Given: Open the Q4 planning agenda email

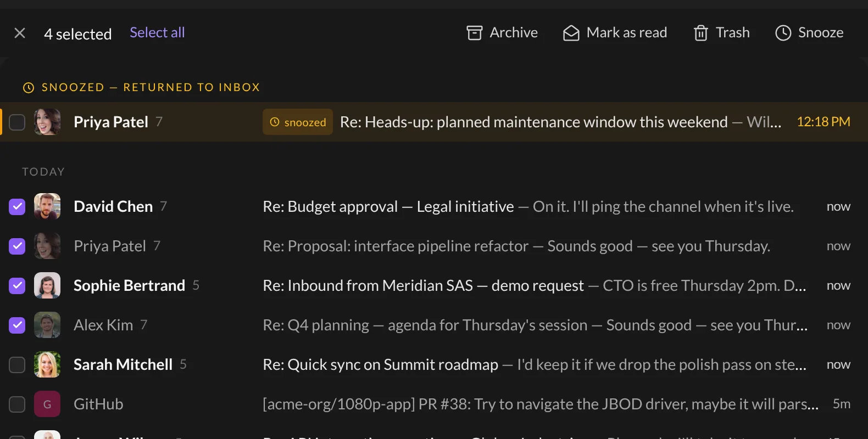Looking at the screenshot, I should tap(434, 325).
